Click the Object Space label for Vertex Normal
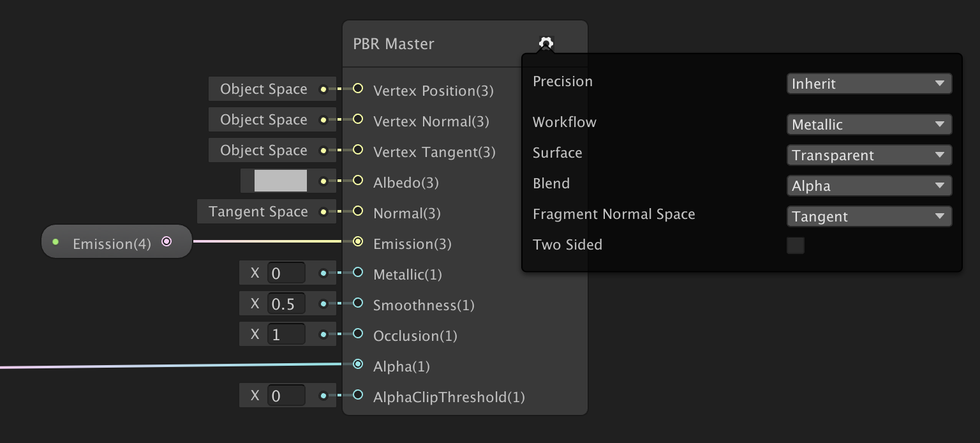The height and width of the screenshot is (443, 980). [x=264, y=120]
